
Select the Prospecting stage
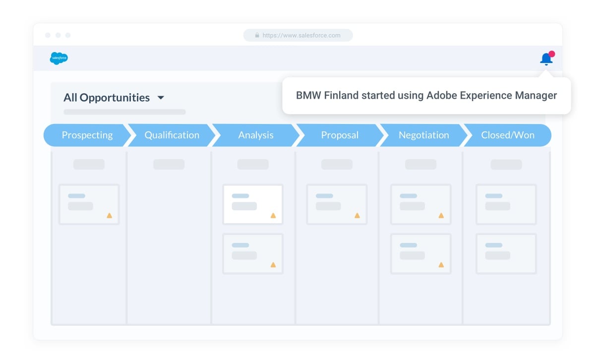coord(87,135)
